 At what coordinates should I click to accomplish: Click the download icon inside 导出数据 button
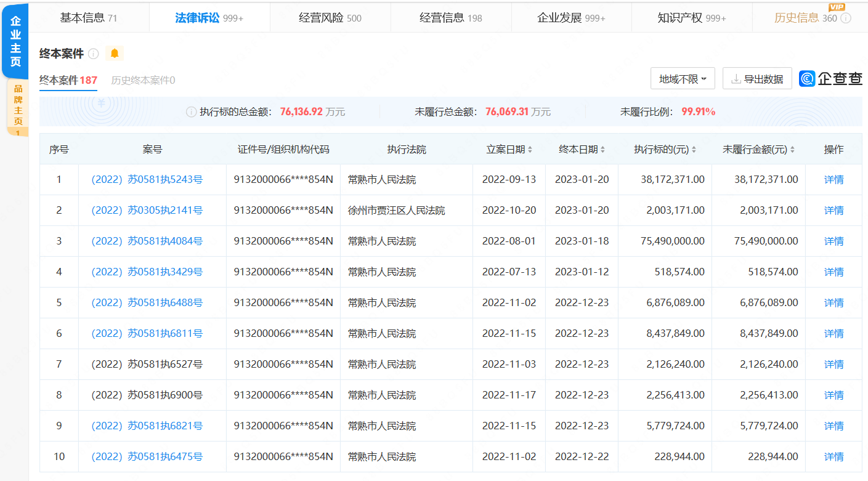[x=734, y=78]
